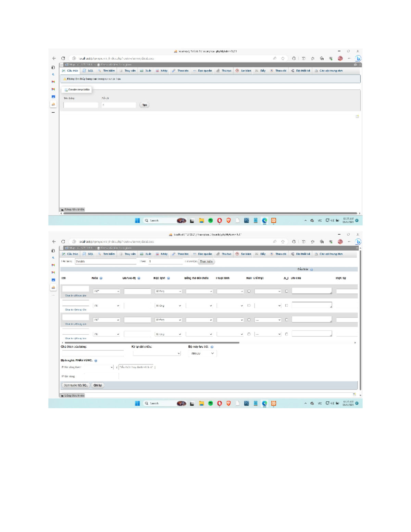411x532 pixels.
Task: Open storage engine InnoDB dropdown
Action: click(202, 354)
